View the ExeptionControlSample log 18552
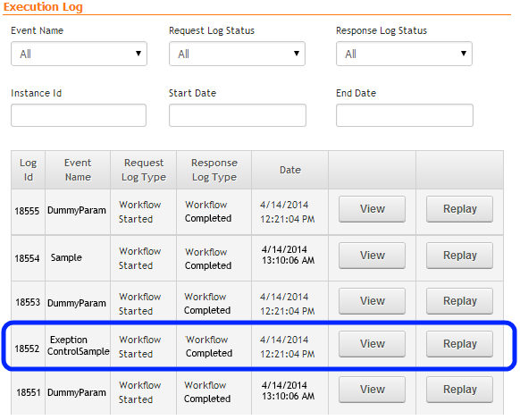The height and width of the screenshot is (420, 520). (x=372, y=344)
